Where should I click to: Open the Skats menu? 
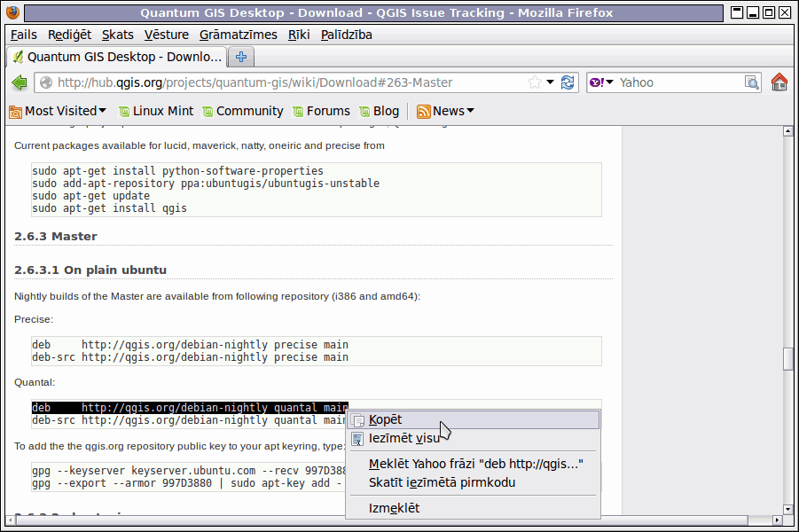[x=118, y=35]
